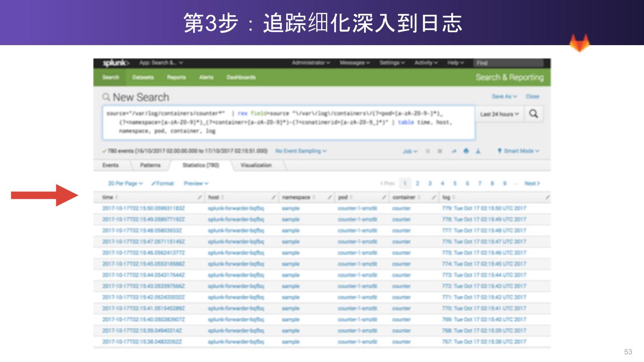Stop the search job
Image resolution: width=644 pixels, height=362 pixels.
pyautogui.click(x=440, y=151)
